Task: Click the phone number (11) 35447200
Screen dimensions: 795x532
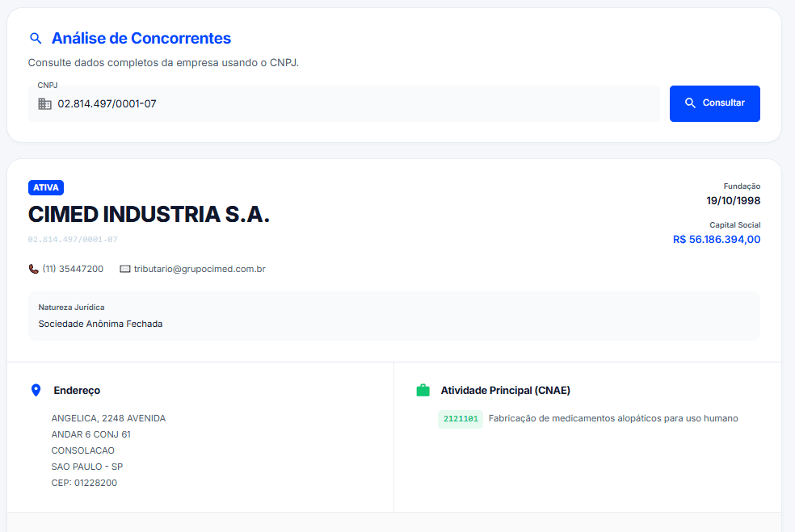Action: pos(73,269)
